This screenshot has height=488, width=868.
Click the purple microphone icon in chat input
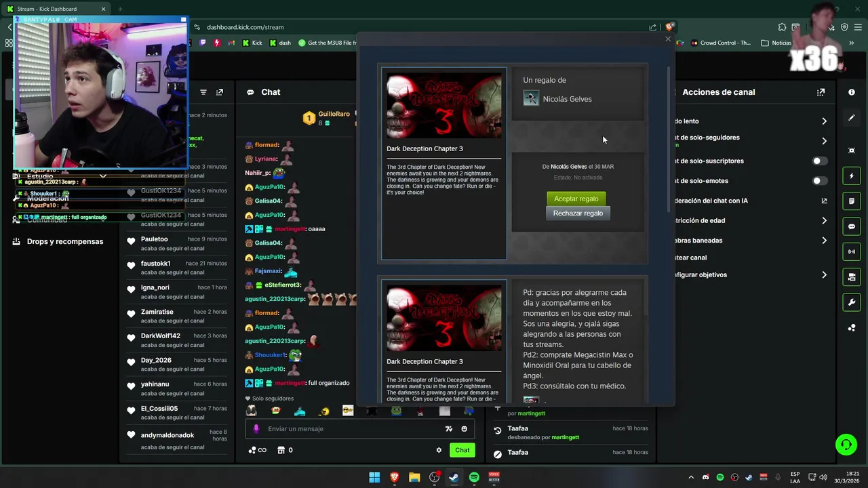[256, 428]
